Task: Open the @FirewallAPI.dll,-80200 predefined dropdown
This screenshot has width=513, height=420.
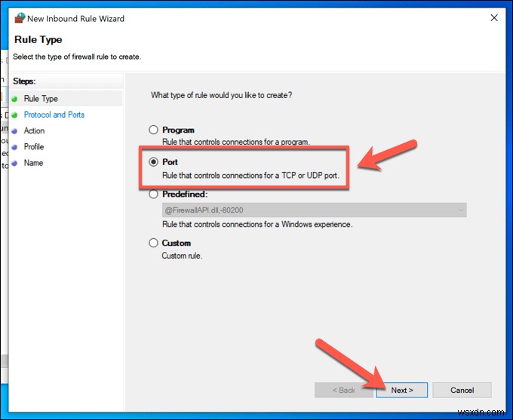Action: click(314, 210)
